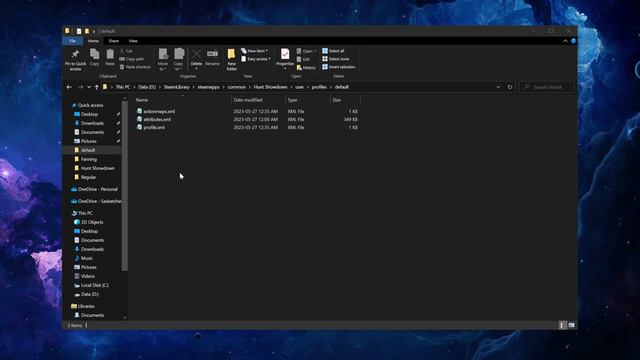
Task: Switch to large icons view in the status bar
Action: point(571,325)
